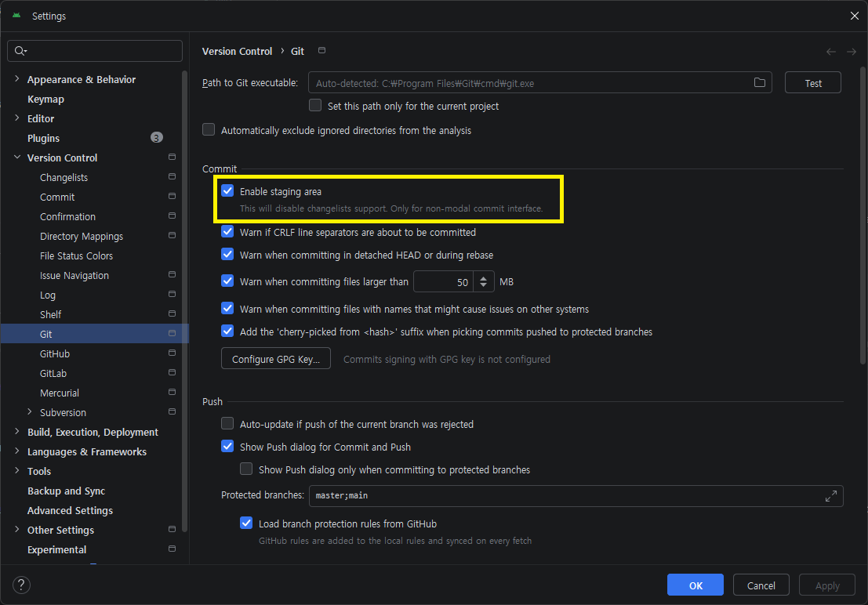The width and height of the screenshot is (868, 605).
Task: Click the Configure GPG Key button
Action: click(276, 359)
